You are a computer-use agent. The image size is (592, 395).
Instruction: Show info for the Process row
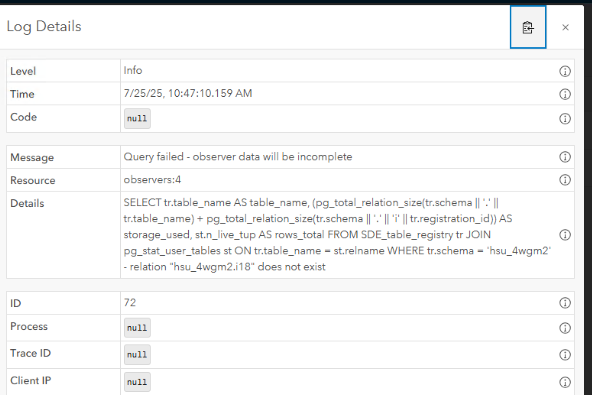click(564, 328)
